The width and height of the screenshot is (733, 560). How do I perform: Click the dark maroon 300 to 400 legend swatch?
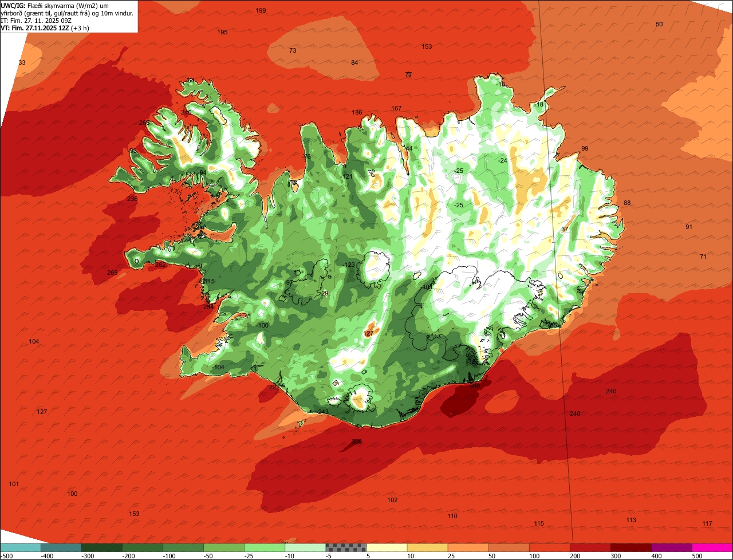click(x=630, y=547)
